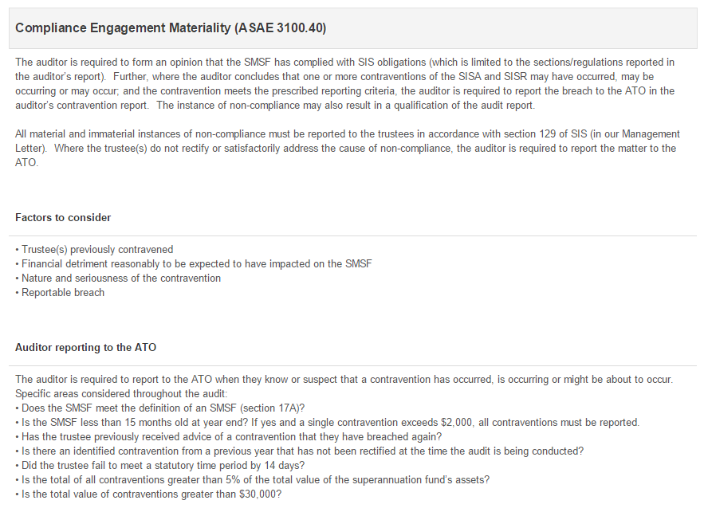Click the 'Financial detriment' bullet item
Image resolution: width=704 pixels, height=513 pixels.
[195, 263]
